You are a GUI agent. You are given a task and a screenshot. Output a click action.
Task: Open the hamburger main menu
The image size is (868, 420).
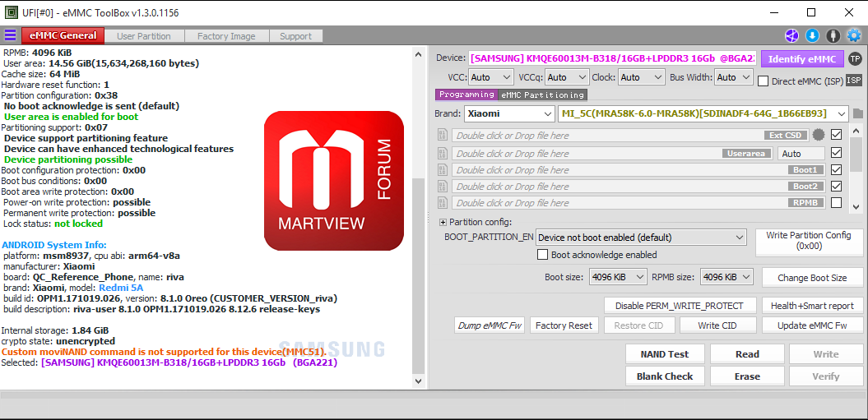click(10, 35)
